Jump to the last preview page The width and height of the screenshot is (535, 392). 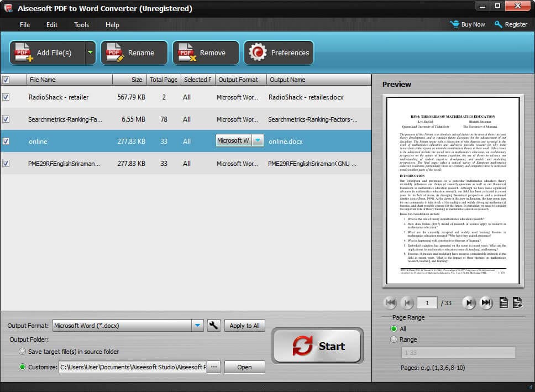[x=487, y=302]
